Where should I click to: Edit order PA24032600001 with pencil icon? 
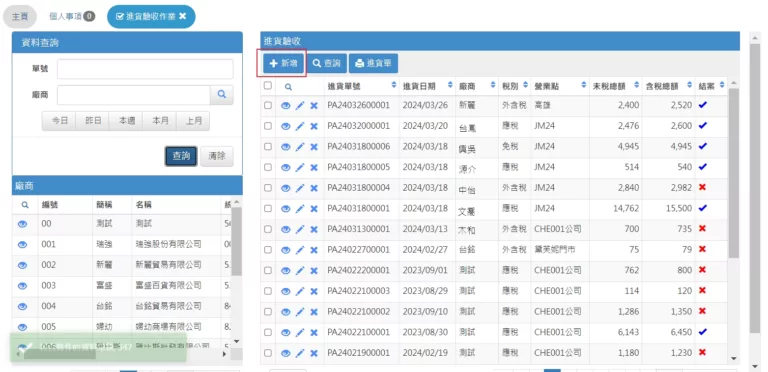pyautogui.click(x=300, y=105)
